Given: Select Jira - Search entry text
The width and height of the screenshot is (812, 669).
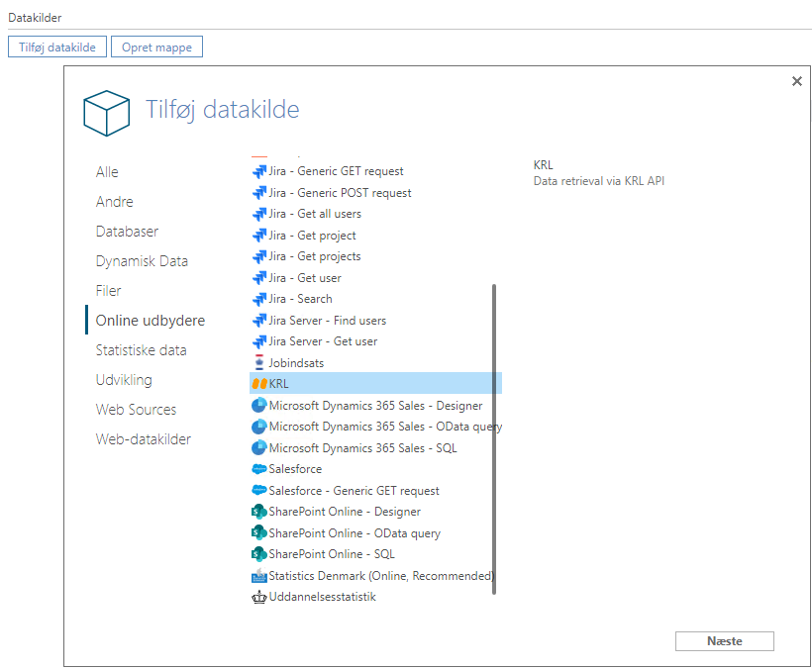Looking at the screenshot, I should (x=300, y=299).
